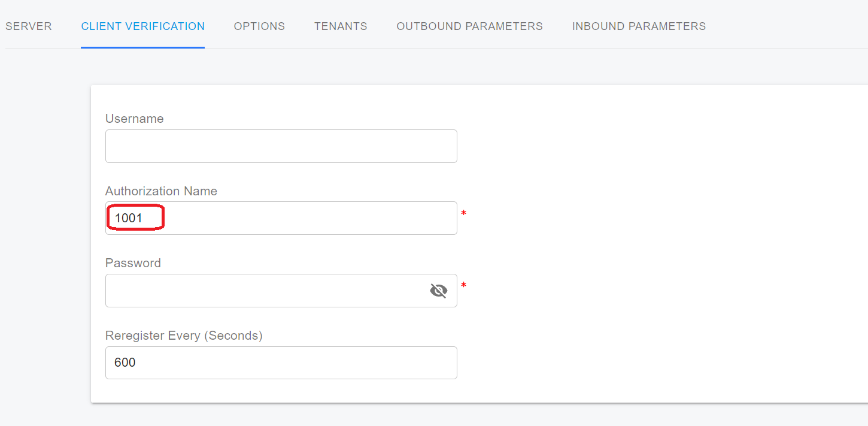Open the SERVER tab
This screenshot has height=426, width=868.
coord(29,26)
